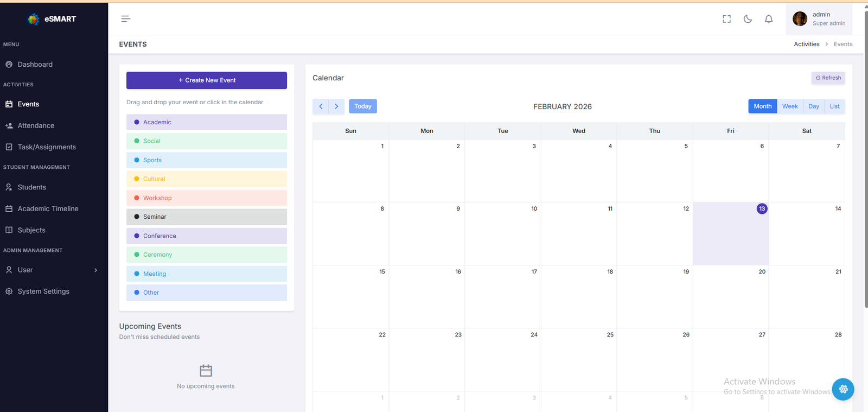Switch calendar to Week view
The height and width of the screenshot is (412, 868).
tap(790, 106)
